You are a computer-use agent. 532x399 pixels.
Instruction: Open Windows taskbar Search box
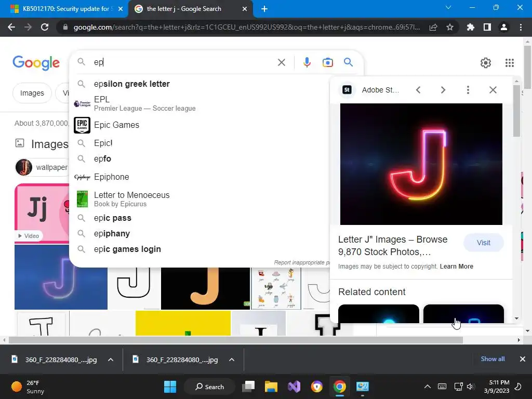point(209,387)
